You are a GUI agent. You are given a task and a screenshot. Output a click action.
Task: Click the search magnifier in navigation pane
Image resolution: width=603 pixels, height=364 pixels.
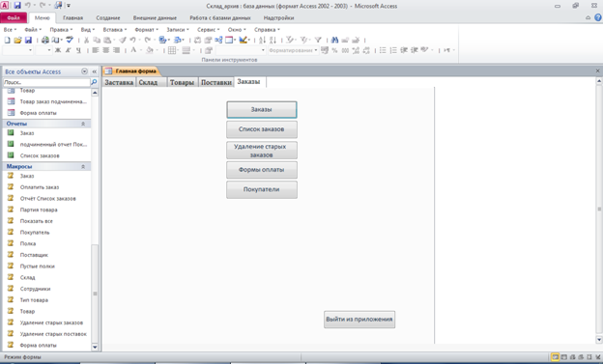(x=94, y=82)
